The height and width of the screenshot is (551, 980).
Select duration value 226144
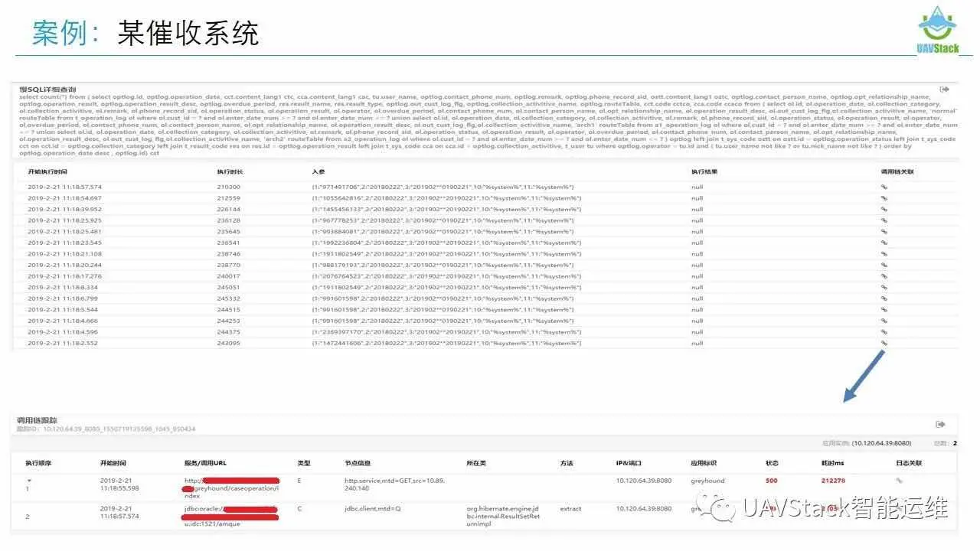tap(229, 209)
